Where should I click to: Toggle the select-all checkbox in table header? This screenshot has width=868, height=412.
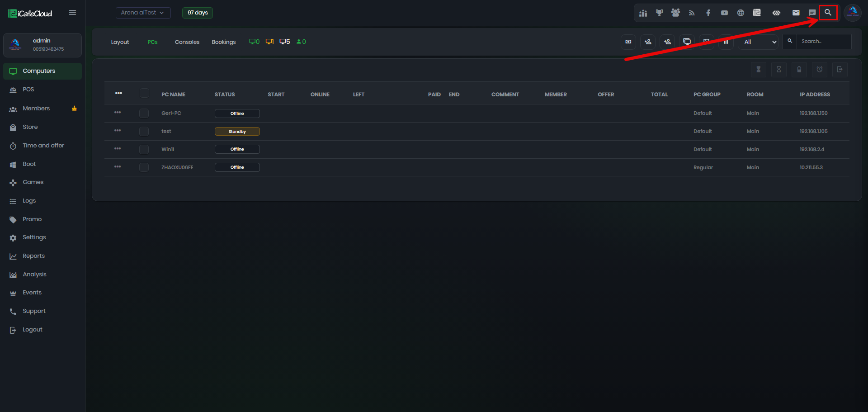coord(144,93)
